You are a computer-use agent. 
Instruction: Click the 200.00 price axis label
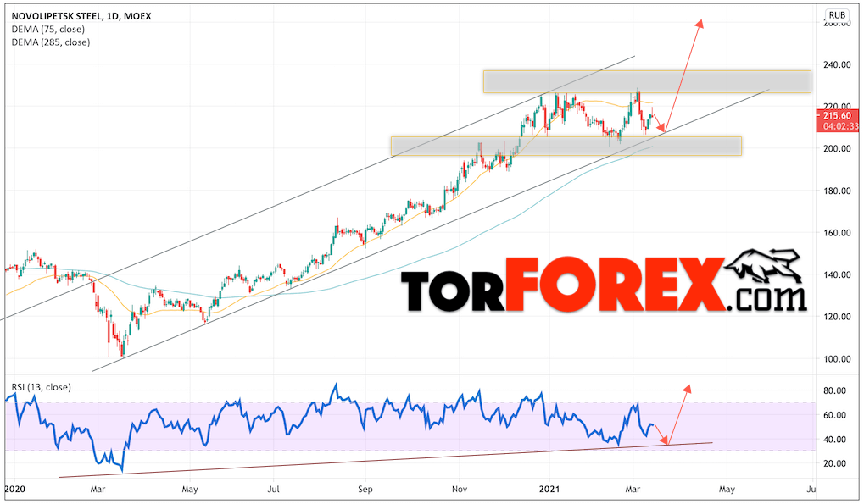(837, 148)
